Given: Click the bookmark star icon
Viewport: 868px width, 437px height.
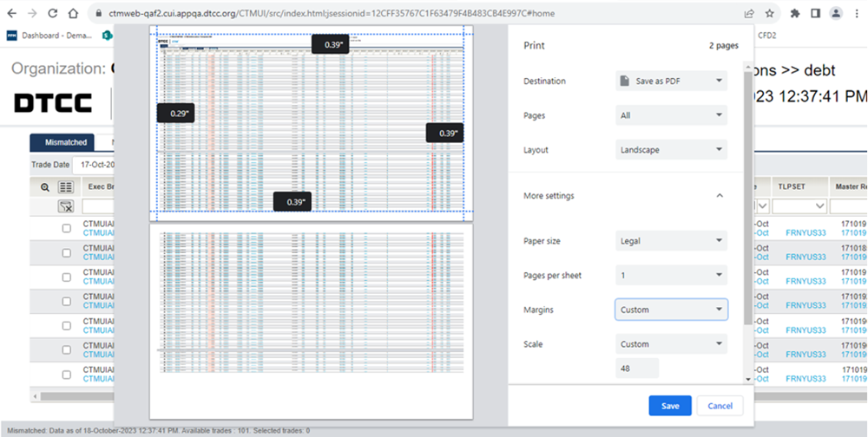Looking at the screenshot, I should [x=769, y=14].
